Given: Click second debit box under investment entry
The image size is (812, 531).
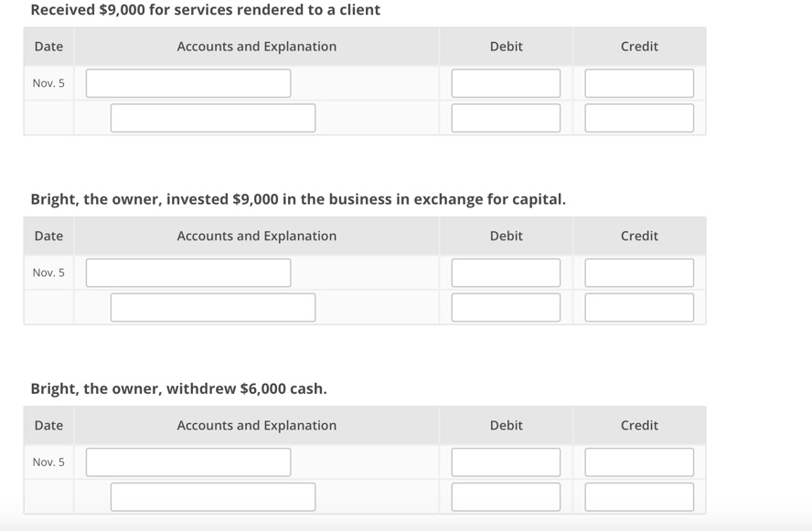Looking at the screenshot, I should click(505, 306).
